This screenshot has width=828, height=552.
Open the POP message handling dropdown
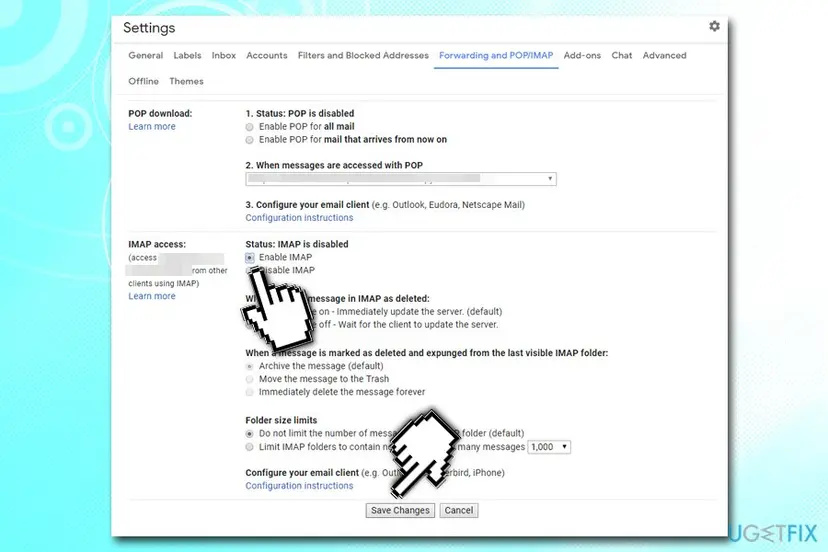pos(401,179)
